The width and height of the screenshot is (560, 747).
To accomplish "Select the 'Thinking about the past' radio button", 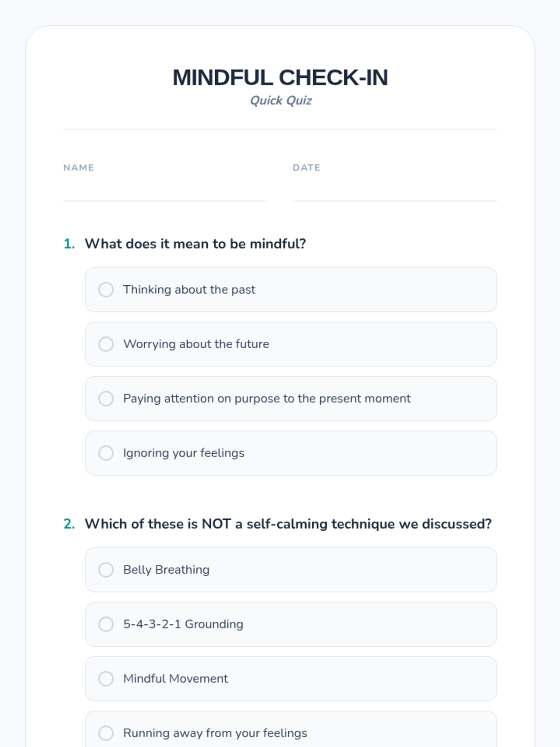I will click(106, 289).
